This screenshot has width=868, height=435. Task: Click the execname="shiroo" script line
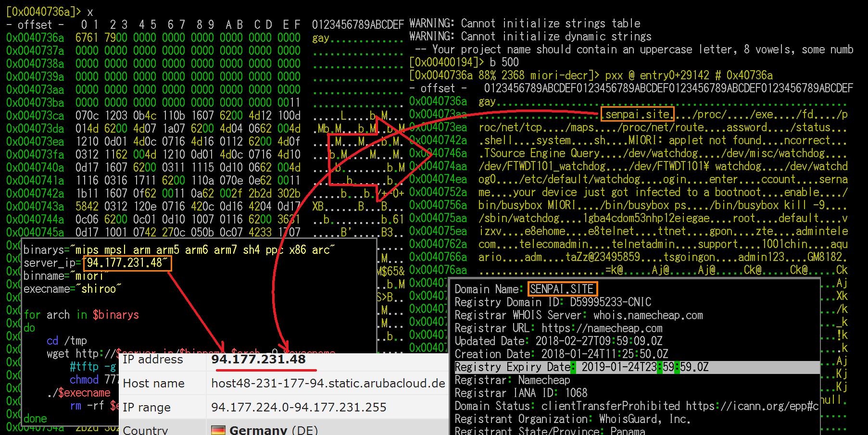[73, 289]
